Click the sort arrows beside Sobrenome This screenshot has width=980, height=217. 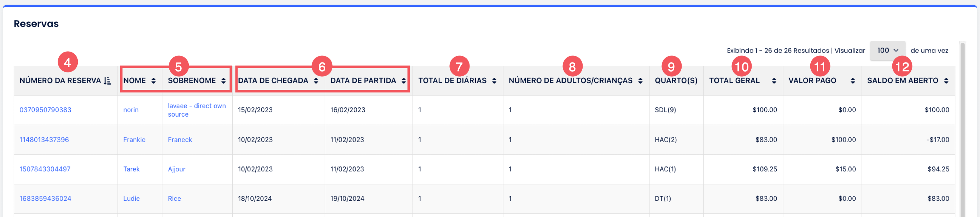(x=223, y=81)
